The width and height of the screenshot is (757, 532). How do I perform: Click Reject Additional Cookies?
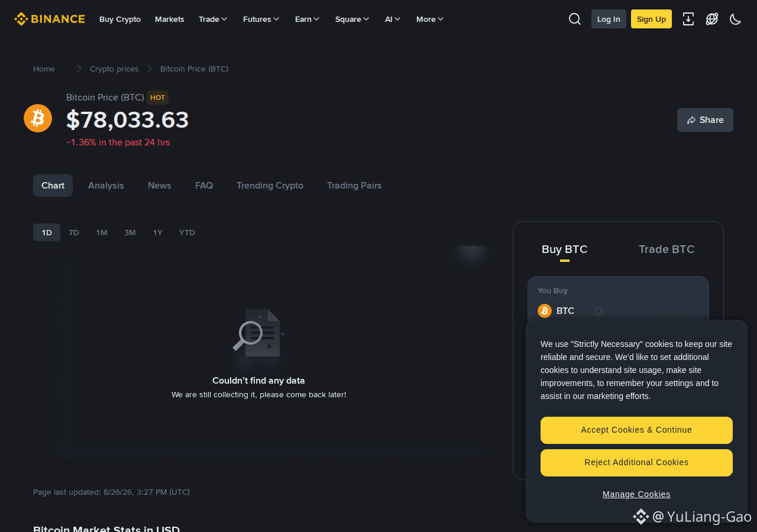(x=636, y=463)
